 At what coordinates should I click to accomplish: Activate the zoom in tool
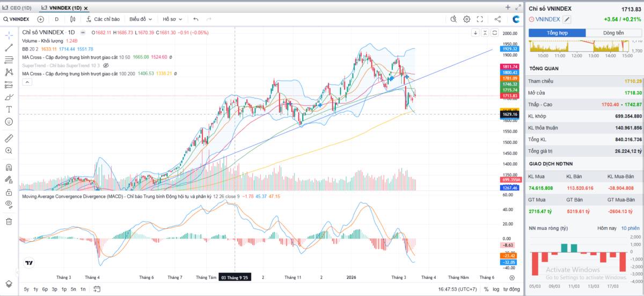pos(9,151)
